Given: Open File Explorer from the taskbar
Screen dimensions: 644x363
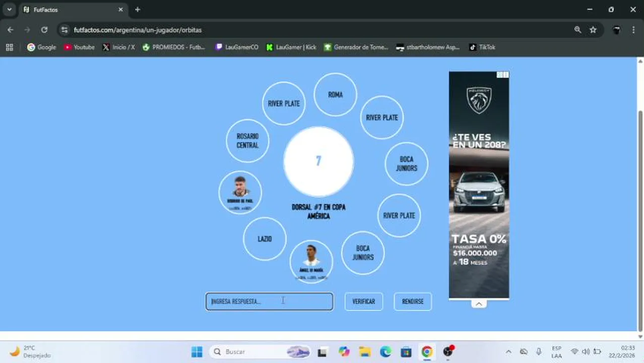Looking at the screenshot, I should click(x=365, y=351).
